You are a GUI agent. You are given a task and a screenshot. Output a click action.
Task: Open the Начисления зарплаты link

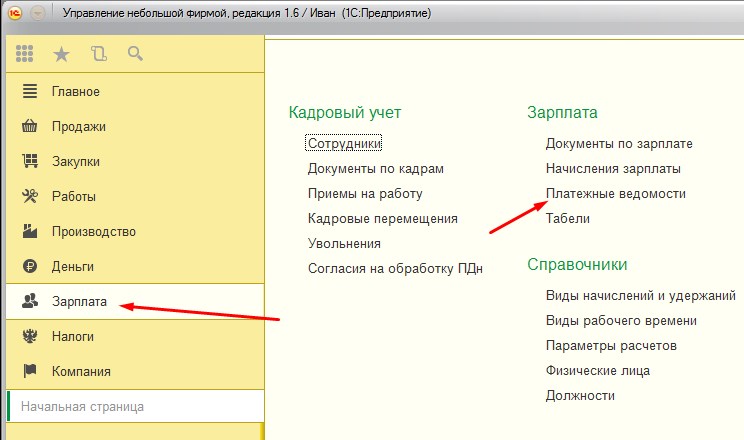click(613, 168)
